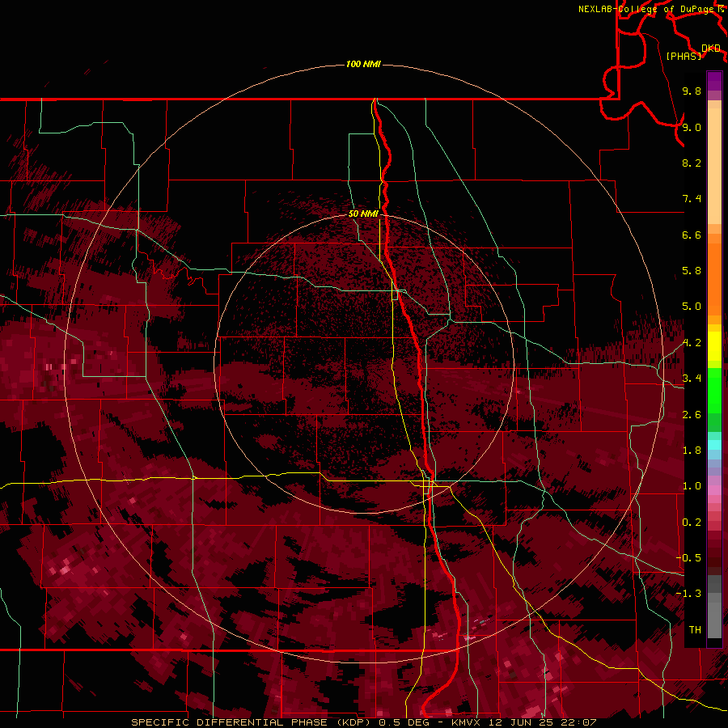Click the 9.0 color scale label
The height and width of the screenshot is (728, 728).
pyautogui.click(x=692, y=127)
